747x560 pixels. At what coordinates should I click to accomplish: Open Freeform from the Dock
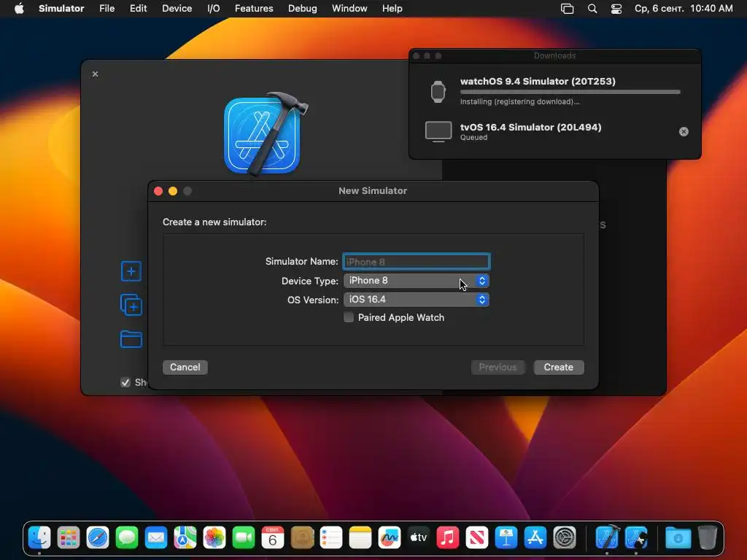(x=390, y=538)
